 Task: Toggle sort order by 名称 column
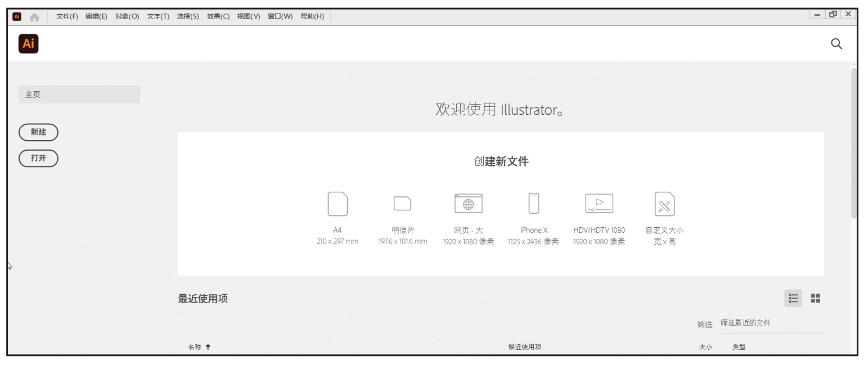click(x=199, y=347)
